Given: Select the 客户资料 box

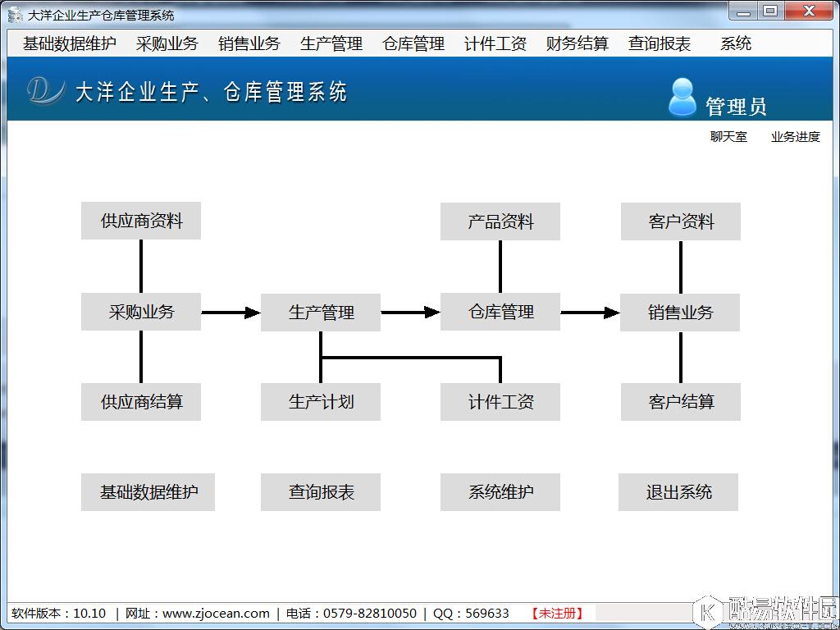Looking at the screenshot, I should (x=680, y=221).
